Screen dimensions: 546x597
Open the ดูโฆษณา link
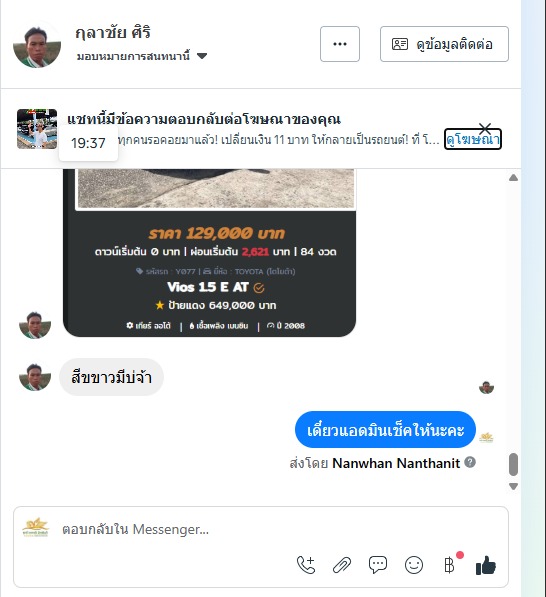pyautogui.click(x=473, y=140)
